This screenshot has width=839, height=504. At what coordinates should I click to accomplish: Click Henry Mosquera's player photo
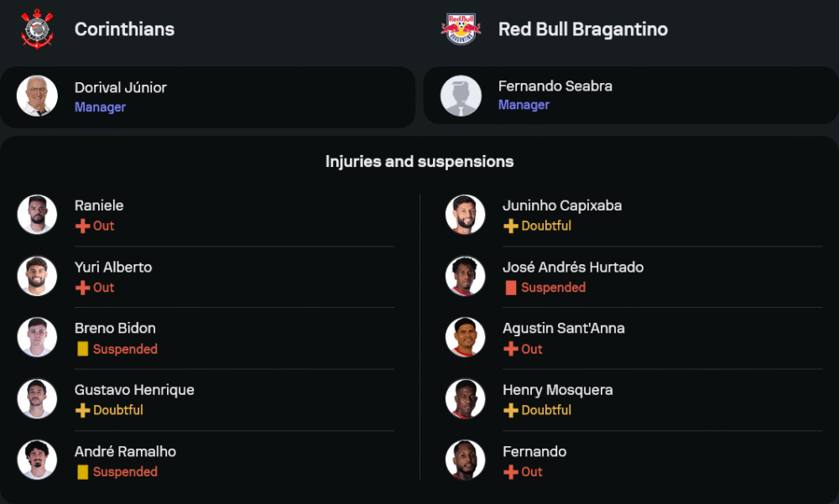(x=465, y=399)
